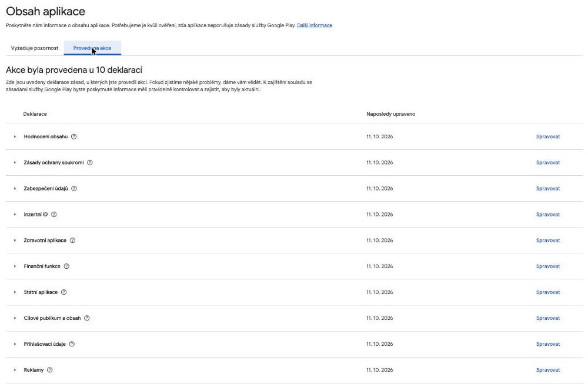Click the date in the Reklamy row
Screen dimensions: 588x387
(x=379, y=370)
